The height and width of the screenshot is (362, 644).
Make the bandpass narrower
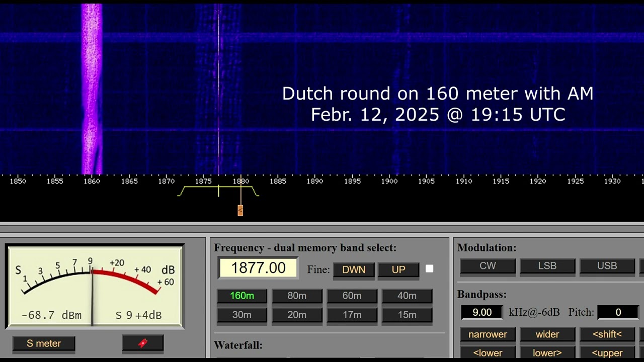click(x=488, y=334)
